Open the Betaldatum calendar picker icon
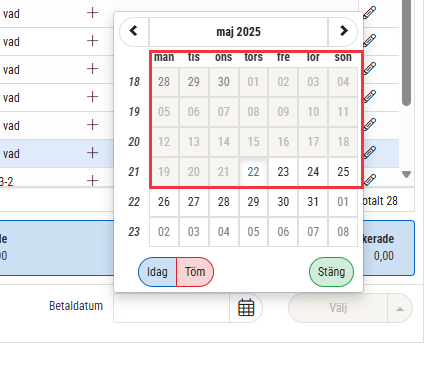This screenshot has width=424, height=371. 246,307
